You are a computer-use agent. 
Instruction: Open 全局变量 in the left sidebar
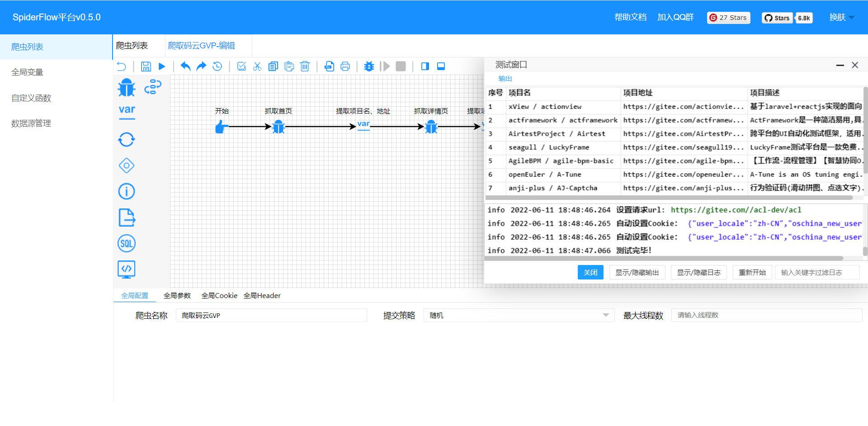coord(28,72)
